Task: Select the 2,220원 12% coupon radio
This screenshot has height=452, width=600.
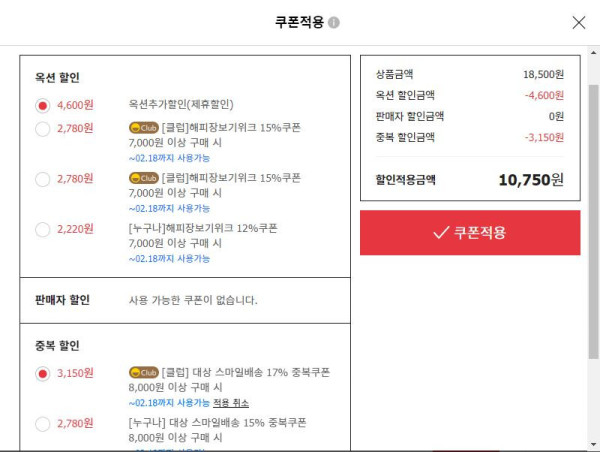Action: (x=42, y=230)
